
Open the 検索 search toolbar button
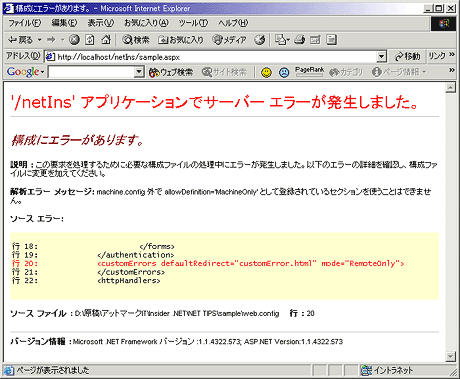tap(136, 40)
